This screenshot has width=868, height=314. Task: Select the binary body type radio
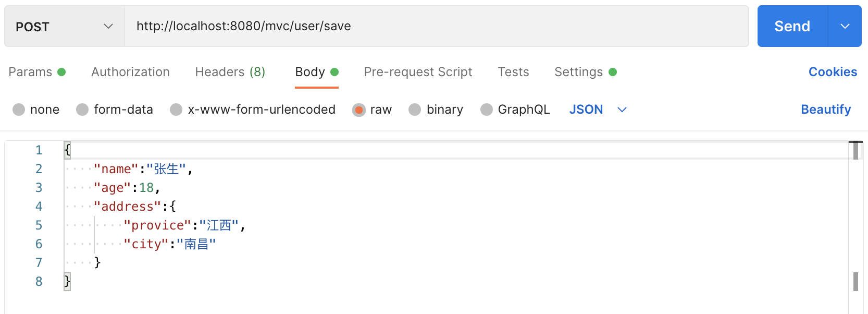(x=415, y=110)
